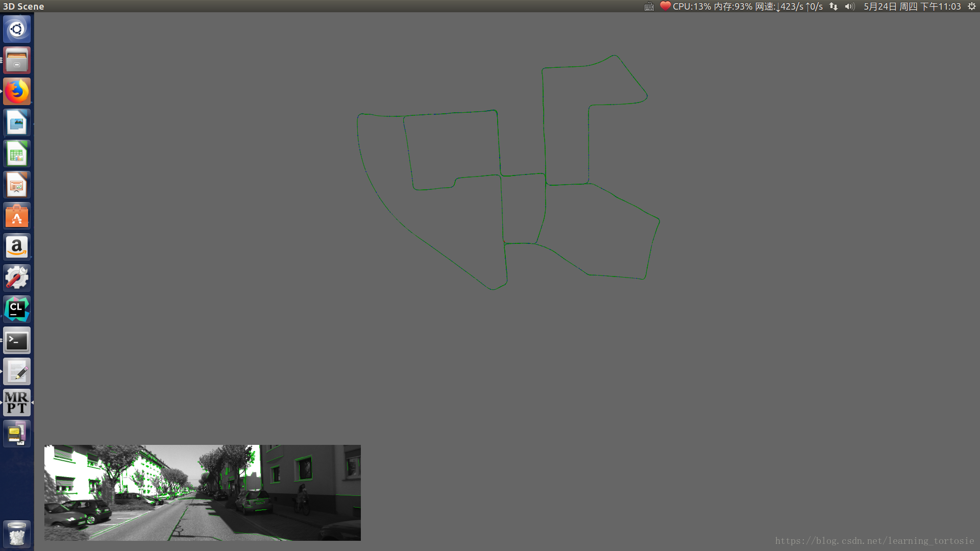Image resolution: width=980 pixels, height=551 pixels.
Task: Open the network connections indicator
Action: point(834,7)
